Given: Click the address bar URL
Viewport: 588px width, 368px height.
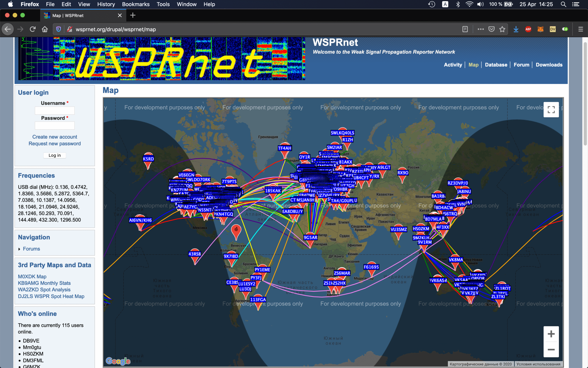Looking at the screenshot, I should click(x=116, y=29).
